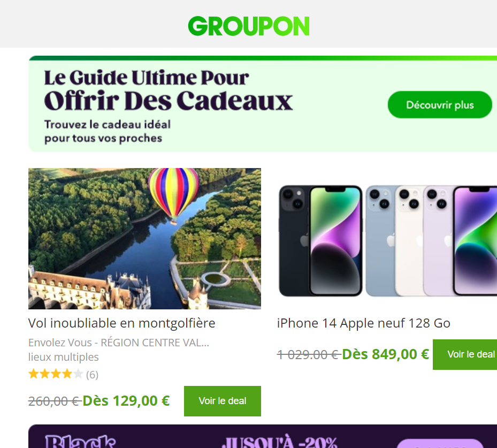Click the (6) reviews count
The image size is (497, 448).
tap(92, 375)
